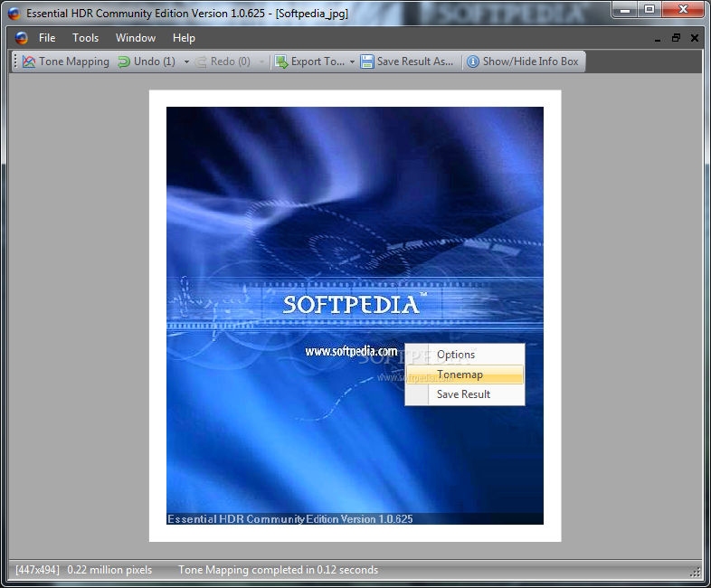
Task: Click the Softpedia image preview
Action: pyautogui.click(x=355, y=316)
